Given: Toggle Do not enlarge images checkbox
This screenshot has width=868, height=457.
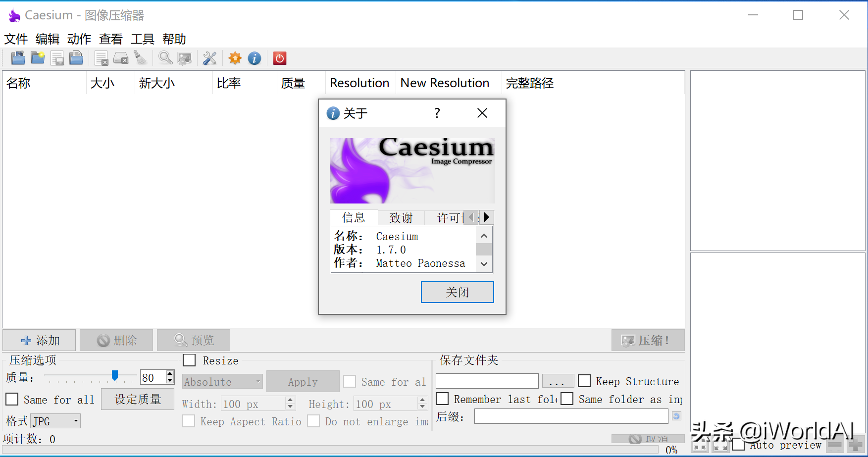Looking at the screenshot, I should pos(313,421).
